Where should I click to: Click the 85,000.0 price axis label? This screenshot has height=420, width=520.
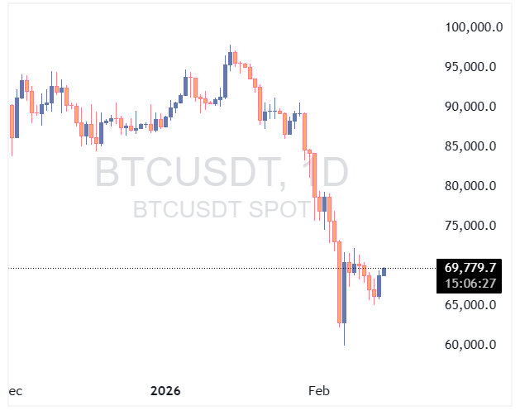click(471, 146)
